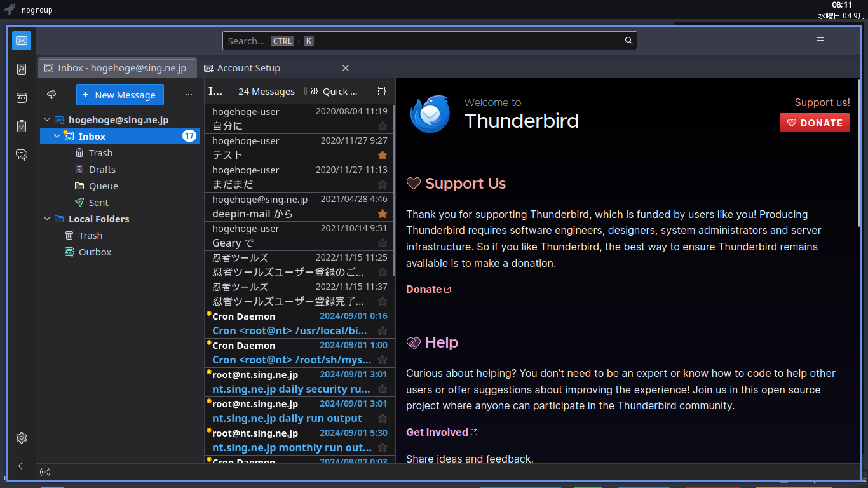Select the Inbox folder

(x=120, y=137)
